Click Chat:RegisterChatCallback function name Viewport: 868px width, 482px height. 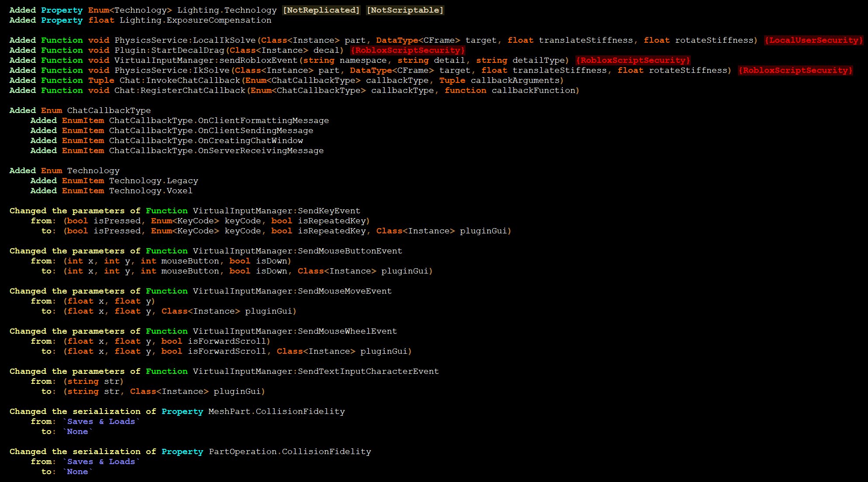[x=179, y=90]
